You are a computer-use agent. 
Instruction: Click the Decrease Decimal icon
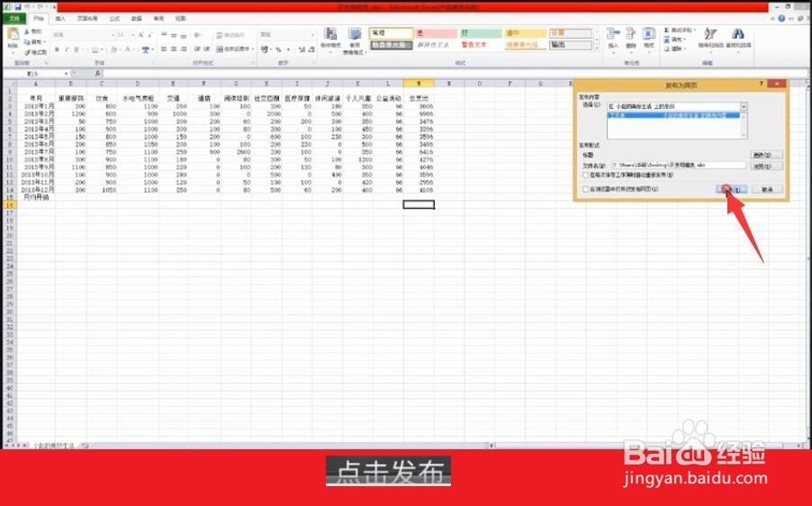point(311,50)
